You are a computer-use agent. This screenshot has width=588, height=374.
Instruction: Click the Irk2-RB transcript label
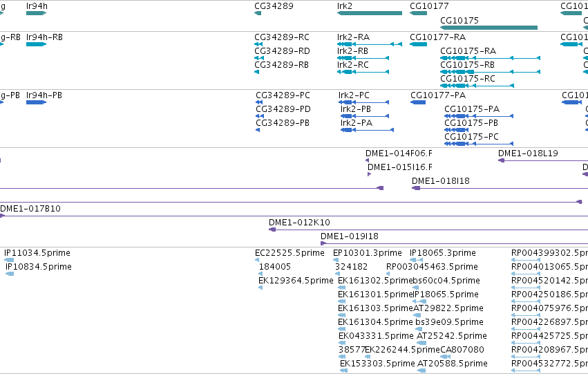click(352, 51)
